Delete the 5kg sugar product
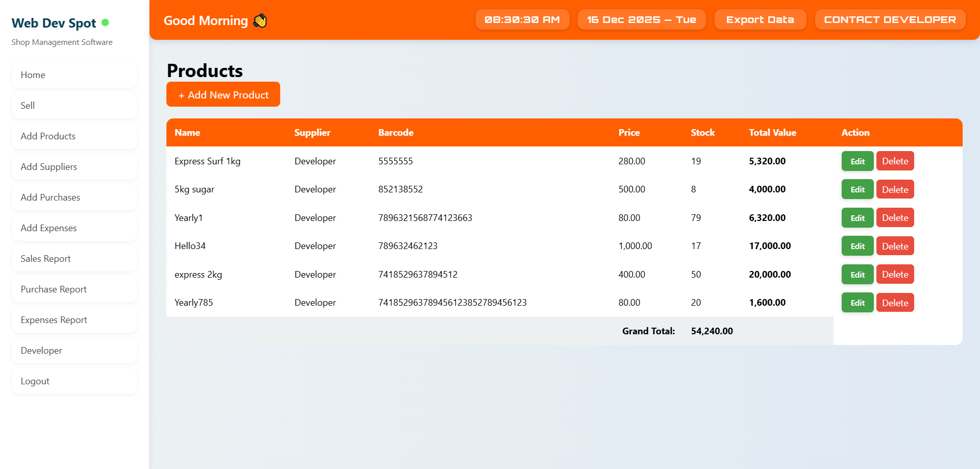 click(x=895, y=190)
